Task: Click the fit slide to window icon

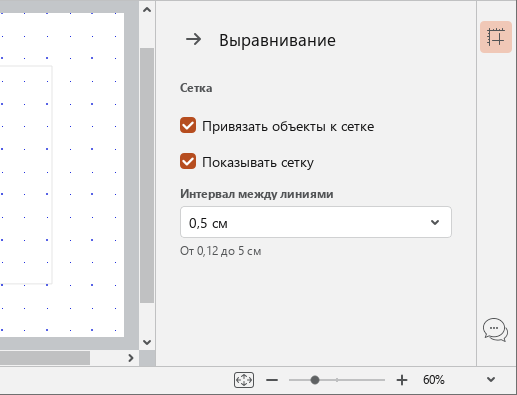Action: [x=244, y=380]
